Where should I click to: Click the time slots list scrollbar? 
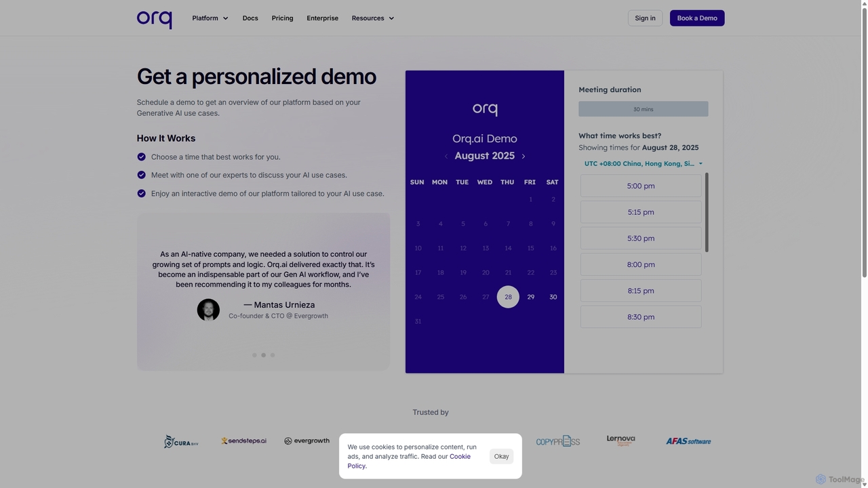707,212
